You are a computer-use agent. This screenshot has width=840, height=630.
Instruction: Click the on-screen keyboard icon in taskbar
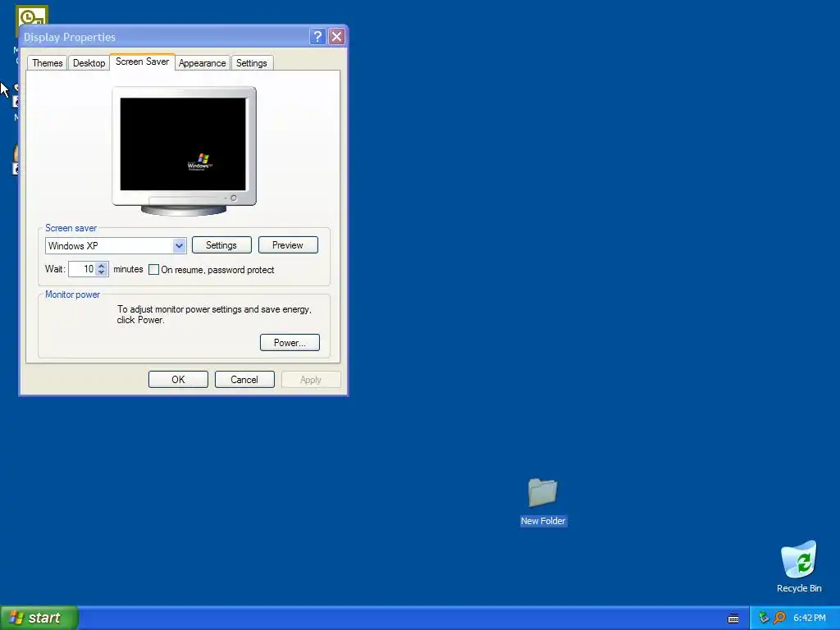click(733, 619)
